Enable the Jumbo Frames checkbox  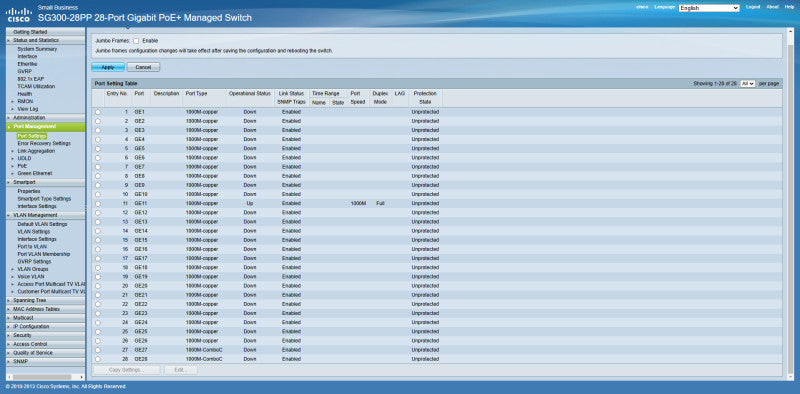click(x=136, y=41)
